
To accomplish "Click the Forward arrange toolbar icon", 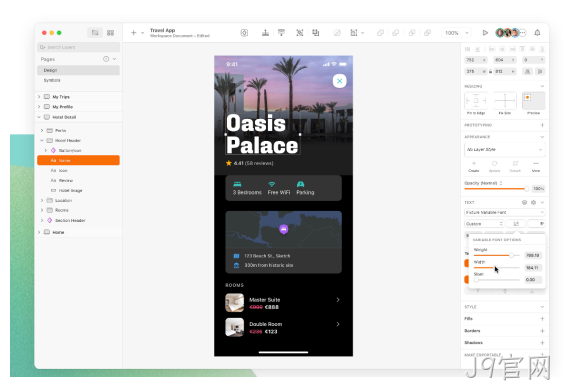I will (x=265, y=33).
